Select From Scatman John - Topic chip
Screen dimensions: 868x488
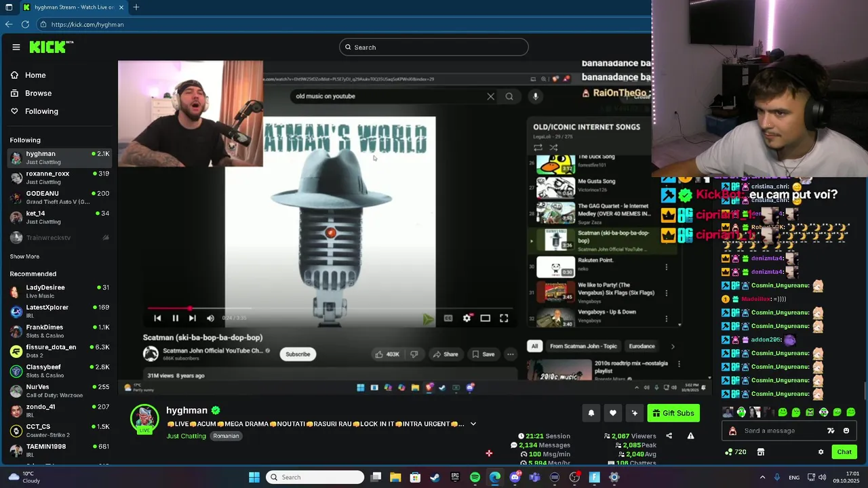[x=583, y=346]
